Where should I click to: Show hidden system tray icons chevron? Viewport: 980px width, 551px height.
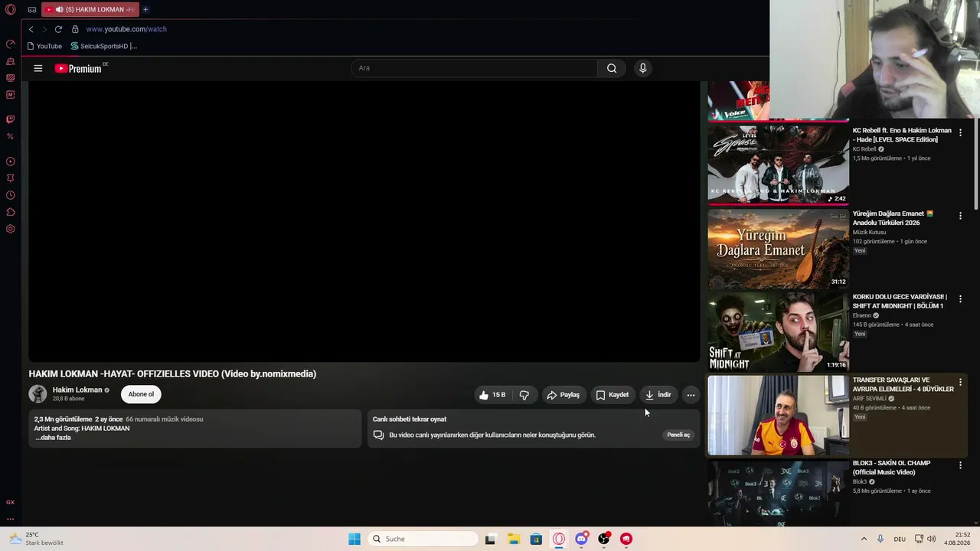click(x=864, y=539)
